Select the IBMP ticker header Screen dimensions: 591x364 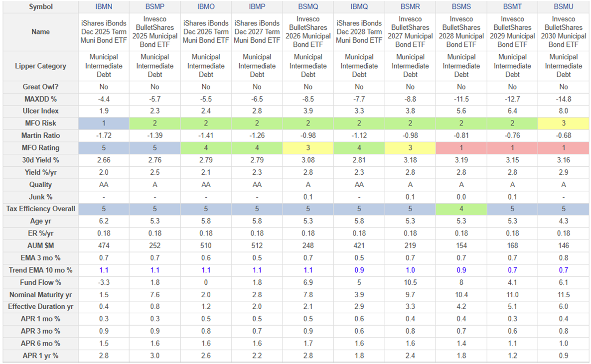(x=257, y=7)
